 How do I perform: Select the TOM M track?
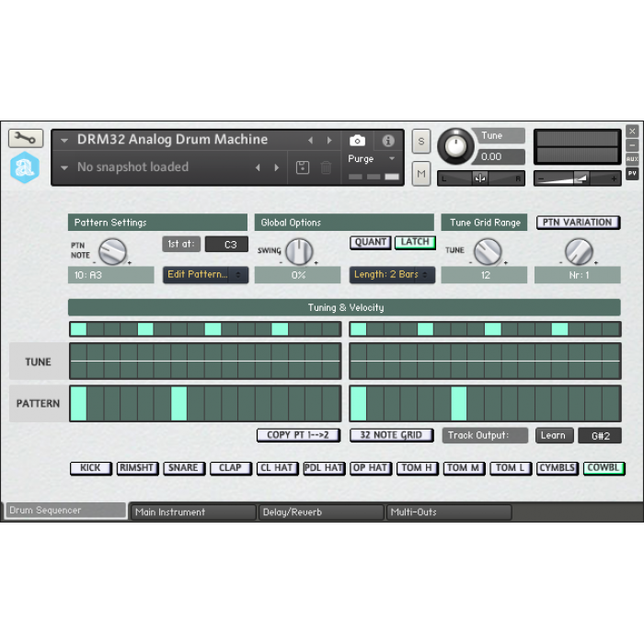tap(464, 468)
